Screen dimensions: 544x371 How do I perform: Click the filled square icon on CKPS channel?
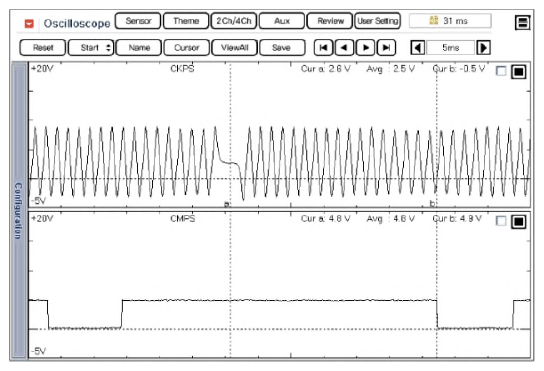coord(519,71)
